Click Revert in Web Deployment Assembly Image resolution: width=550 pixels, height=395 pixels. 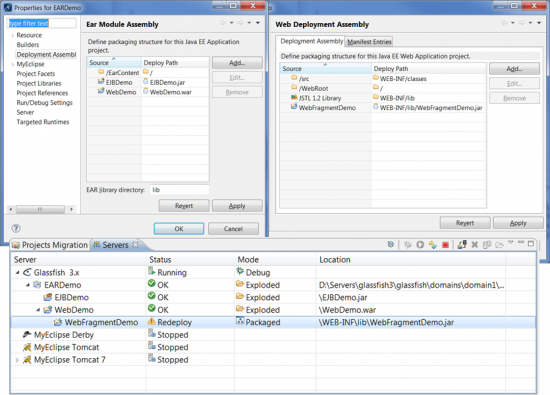pyautogui.click(x=465, y=223)
